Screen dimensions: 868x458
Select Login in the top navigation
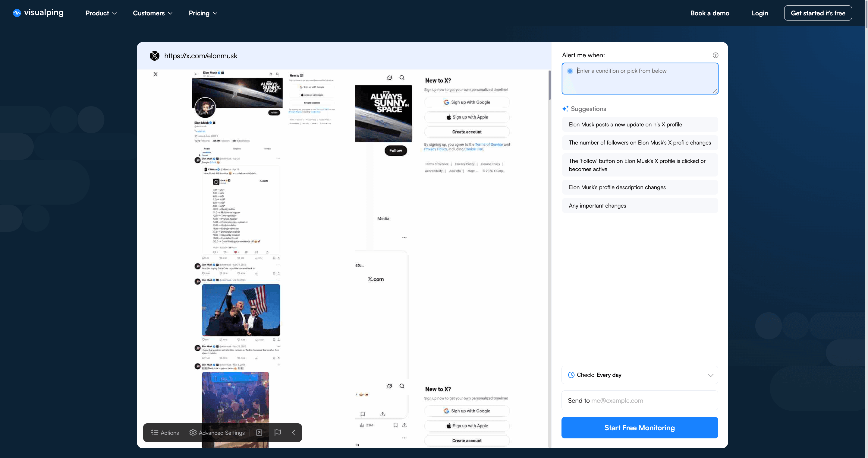(760, 13)
